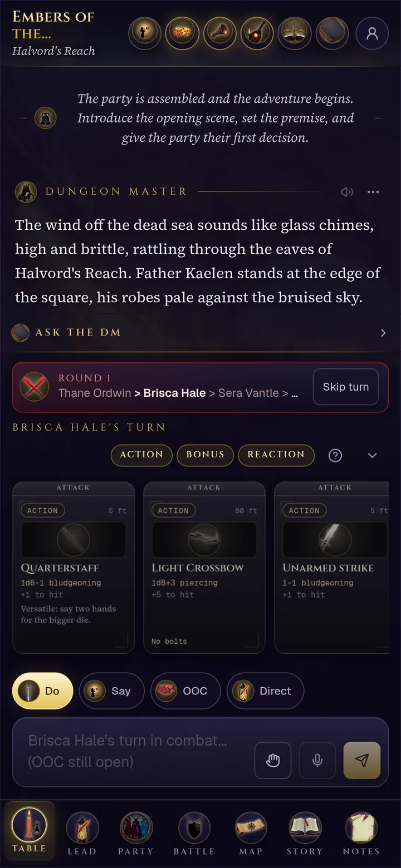Expand the Ask the DM section
Viewport: 401px width, 868px height.
[x=200, y=333]
